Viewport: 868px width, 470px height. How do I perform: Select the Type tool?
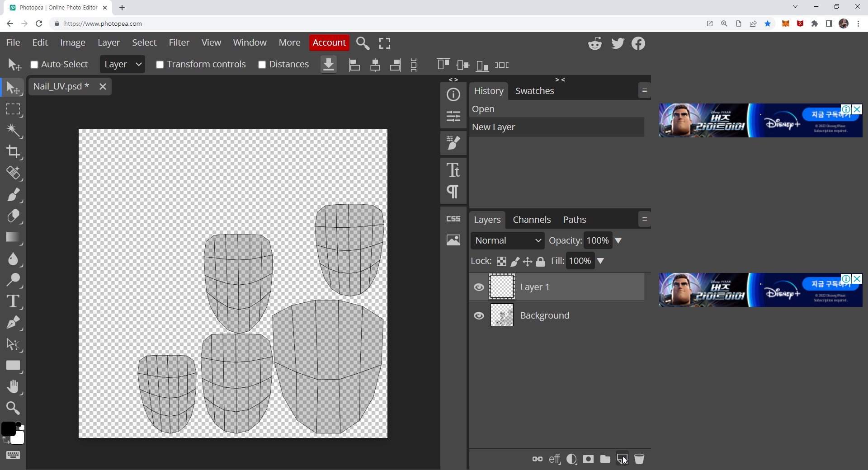coord(13,301)
